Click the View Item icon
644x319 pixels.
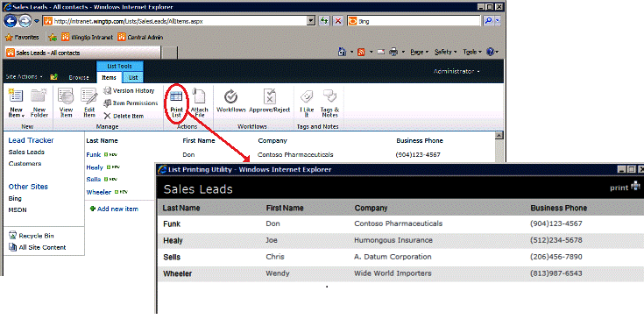(x=66, y=96)
